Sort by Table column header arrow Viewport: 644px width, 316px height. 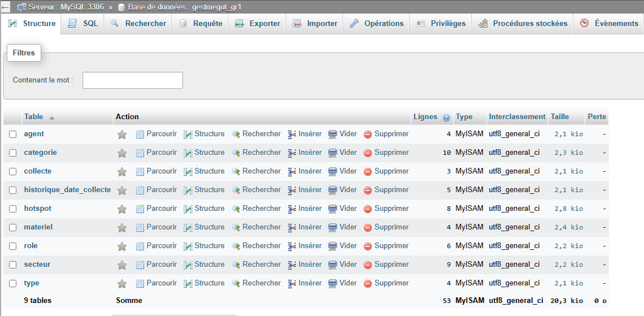(x=52, y=118)
